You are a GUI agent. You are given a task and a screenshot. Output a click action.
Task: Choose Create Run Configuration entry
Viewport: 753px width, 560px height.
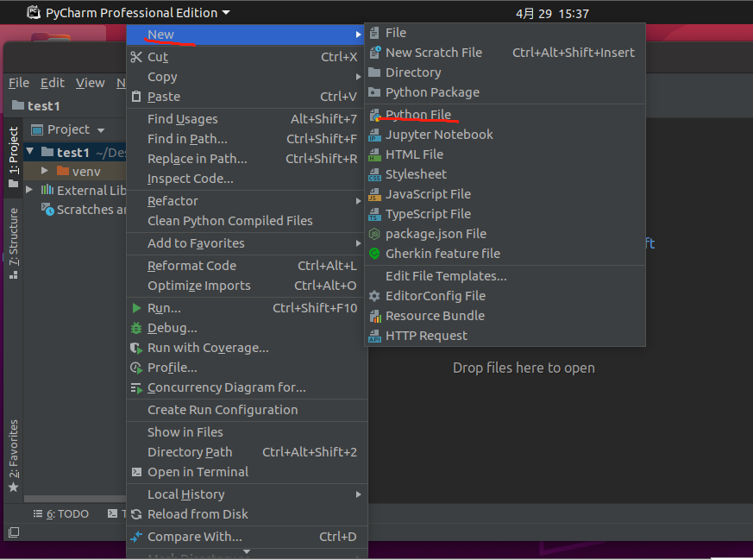[x=246, y=410]
